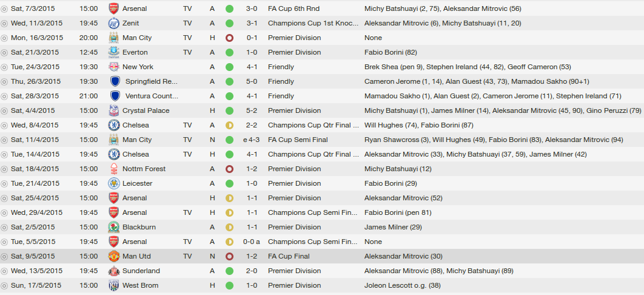Viewport: 644px width, 295px height.
Task: Select row marker for Sat 4/4/2015 fixture
Action: coord(4,111)
